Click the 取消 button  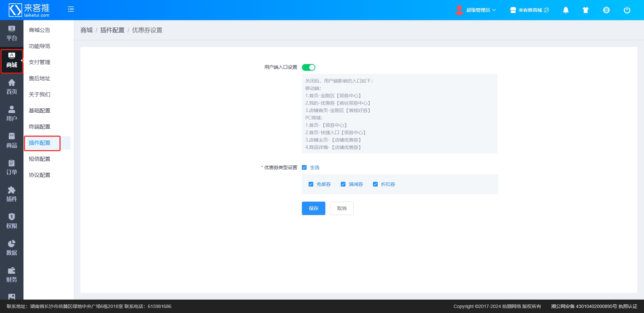click(341, 208)
